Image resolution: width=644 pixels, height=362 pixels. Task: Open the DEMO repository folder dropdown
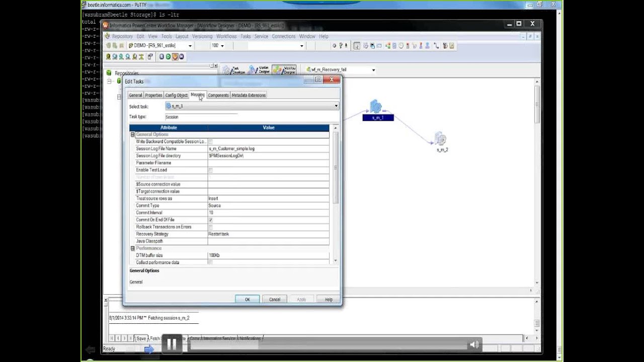190,46
